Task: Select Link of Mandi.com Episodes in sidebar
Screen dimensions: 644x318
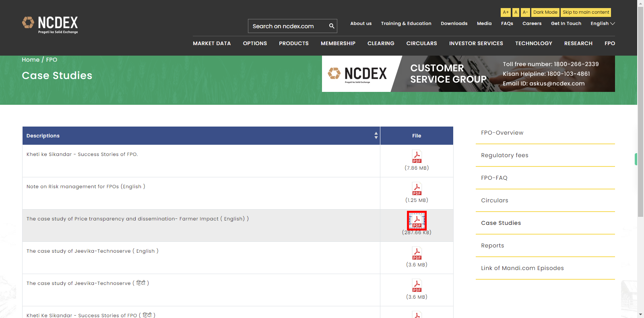Action: click(x=545, y=268)
